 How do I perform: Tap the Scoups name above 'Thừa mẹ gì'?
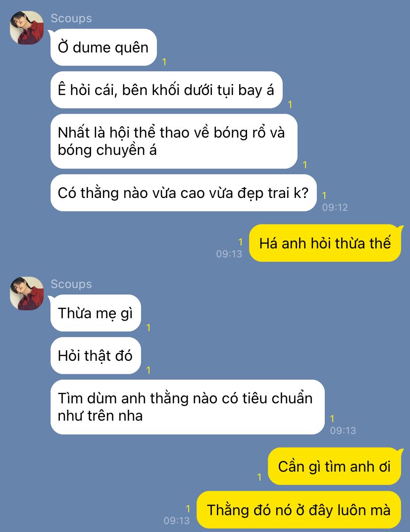pyautogui.click(x=71, y=284)
